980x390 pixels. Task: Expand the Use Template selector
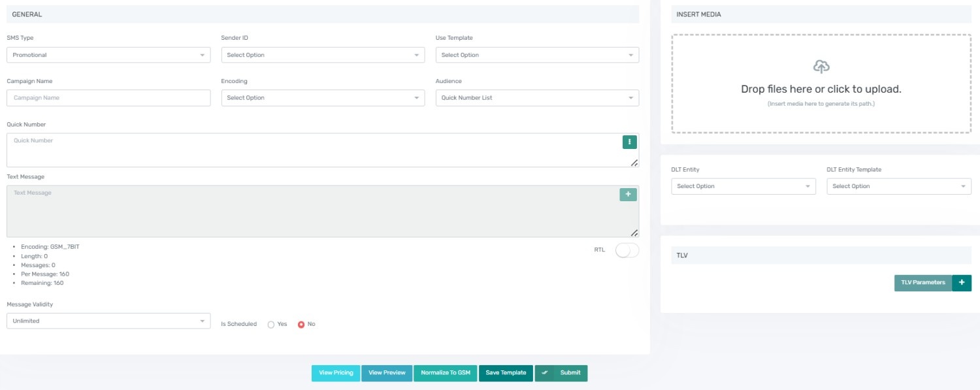pos(538,54)
